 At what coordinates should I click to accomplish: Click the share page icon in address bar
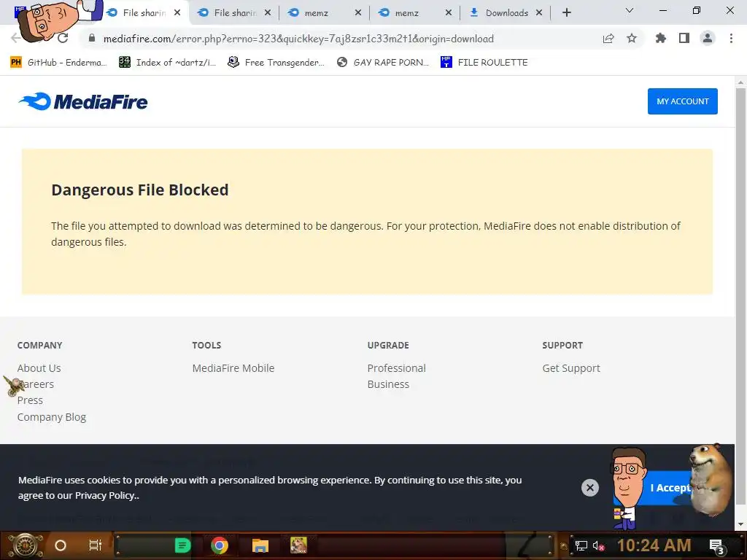(x=608, y=39)
